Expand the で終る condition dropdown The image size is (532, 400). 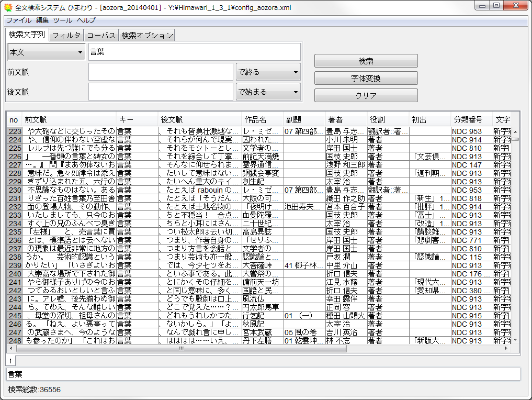[x=268, y=72]
